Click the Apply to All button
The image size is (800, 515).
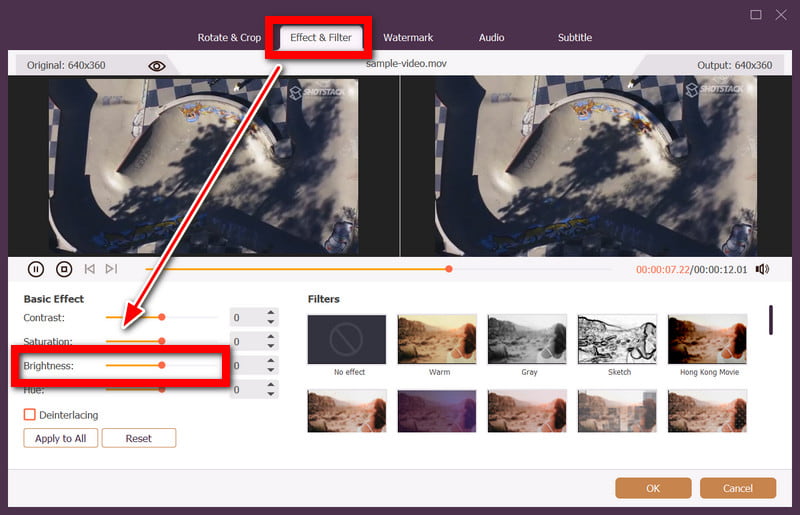[x=61, y=438]
